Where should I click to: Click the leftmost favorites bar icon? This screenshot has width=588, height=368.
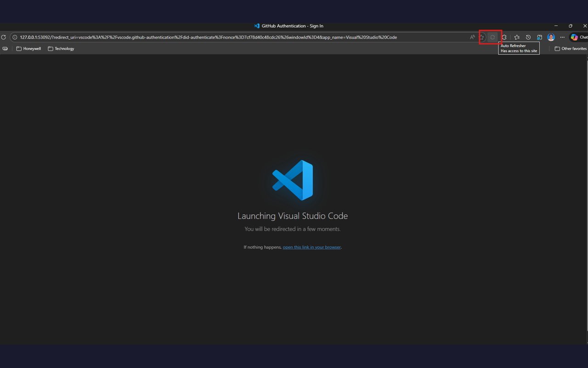[5, 49]
